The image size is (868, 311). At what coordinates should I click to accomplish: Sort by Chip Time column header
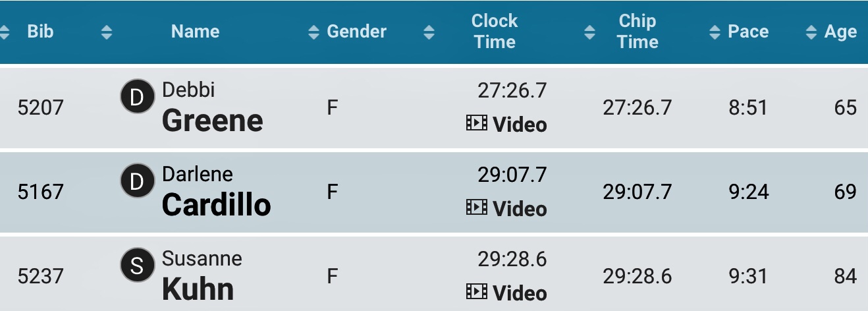pyautogui.click(x=637, y=32)
